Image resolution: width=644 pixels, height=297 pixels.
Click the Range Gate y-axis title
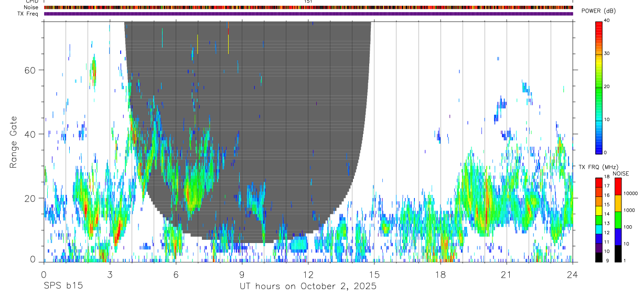coord(13,142)
